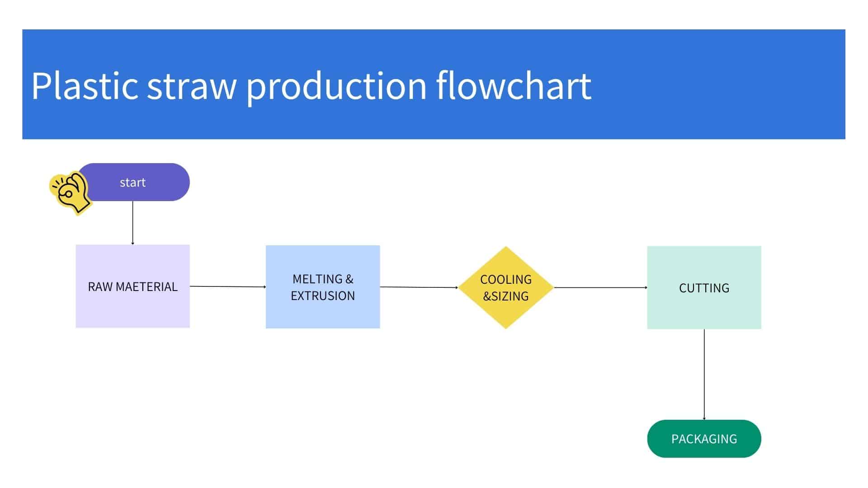Screen dimensions: 868x488
Task: Click the arrow connecting COOLING &SIZING to CUTTING
Action: coord(601,287)
